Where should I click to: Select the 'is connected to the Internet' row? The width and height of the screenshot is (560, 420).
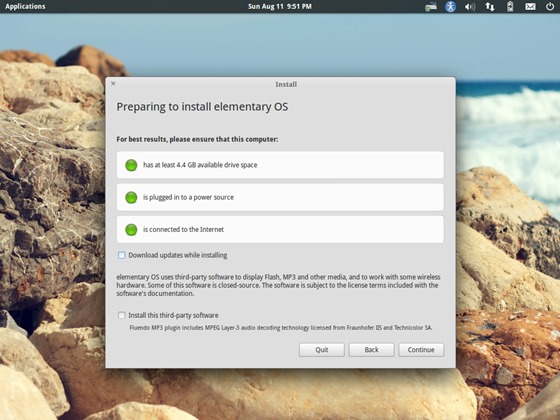pyautogui.click(x=280, y=230)
